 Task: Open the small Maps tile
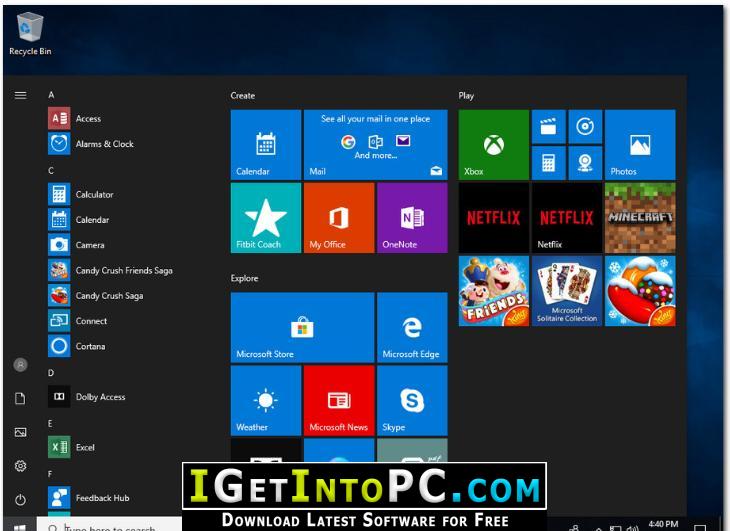tap(585, 163)
